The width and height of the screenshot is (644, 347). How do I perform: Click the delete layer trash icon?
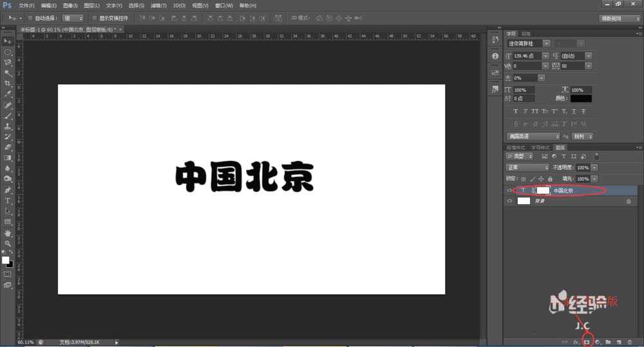pyautogui.click(x=629, y=342)
